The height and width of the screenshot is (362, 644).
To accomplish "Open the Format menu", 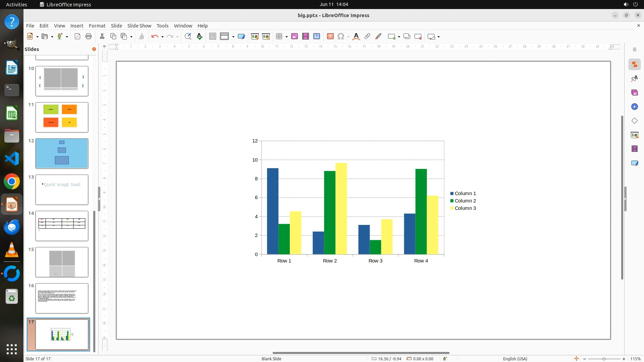I will (97, 26).
